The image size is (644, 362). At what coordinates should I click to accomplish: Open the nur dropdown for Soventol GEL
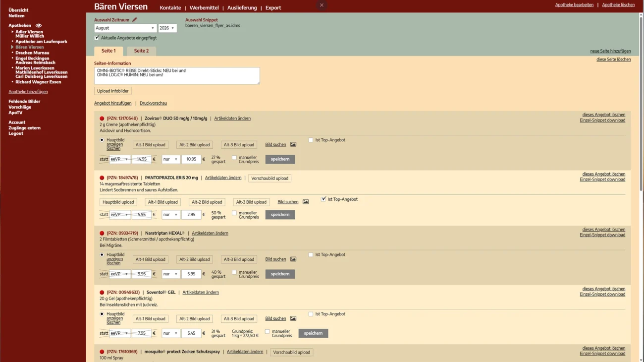click(170, 333)
